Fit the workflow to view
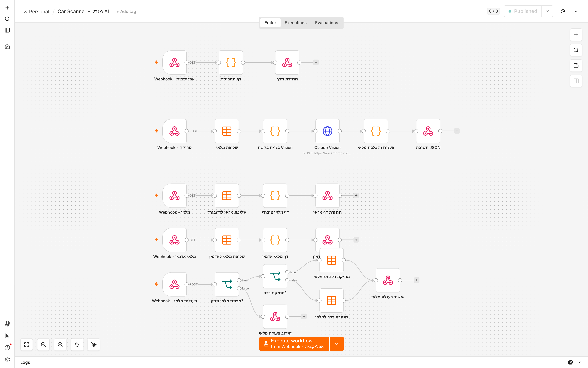This screenshot has height=368, width=588. [26, 344]
